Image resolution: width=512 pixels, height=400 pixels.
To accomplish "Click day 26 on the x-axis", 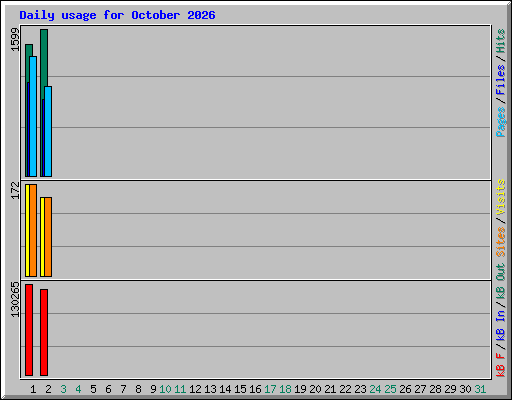I will tap(405, 389).
